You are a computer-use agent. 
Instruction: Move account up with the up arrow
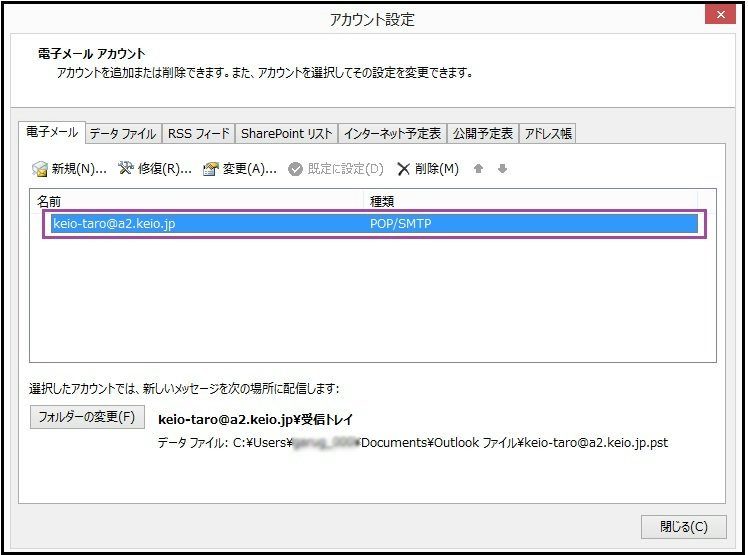[x=479, y=169]
